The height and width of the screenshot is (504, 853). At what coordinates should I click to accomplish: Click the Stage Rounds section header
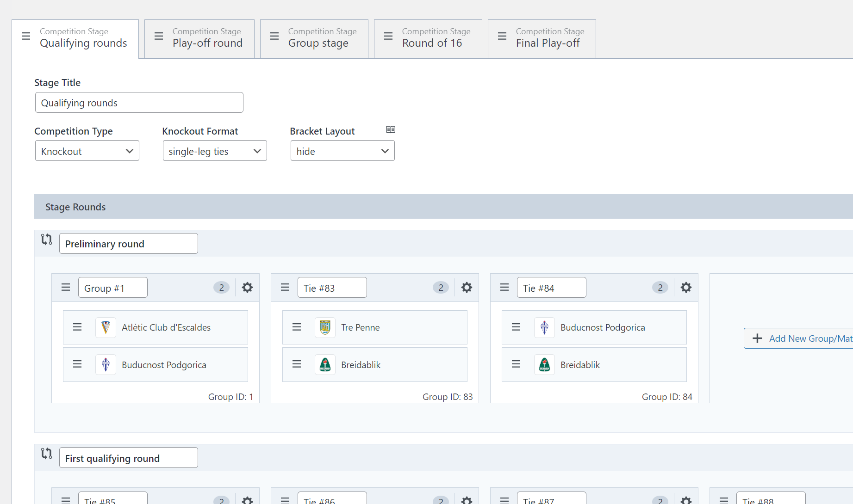[x=443, y=207]
